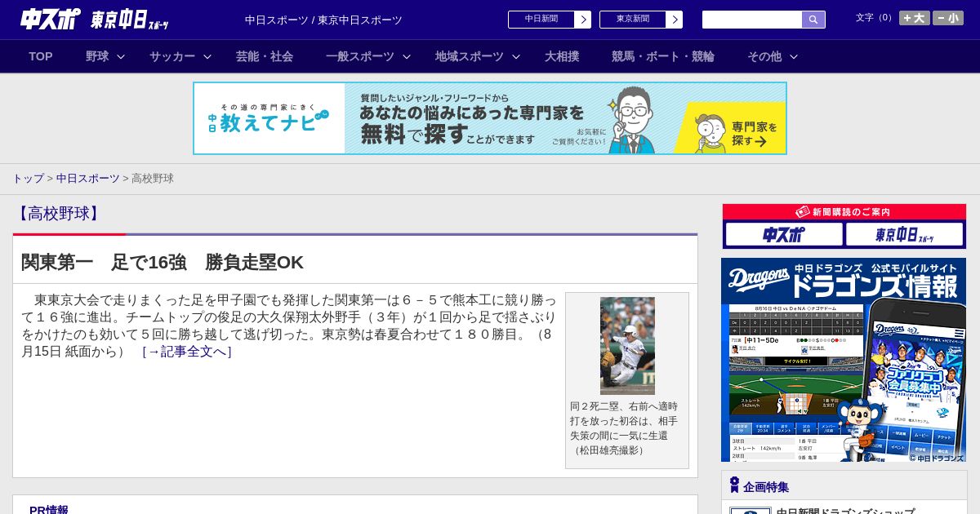Viewport: 980px width, 514px height.
Task: Go to トップ breadcrumb link
Action: click(28, 178)
